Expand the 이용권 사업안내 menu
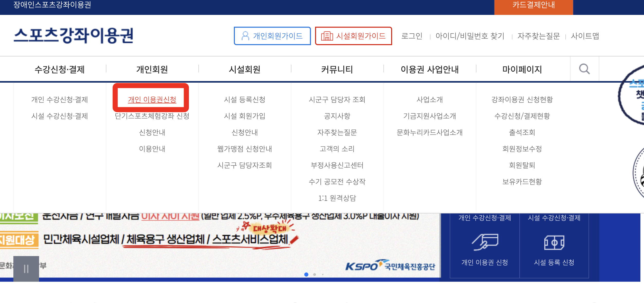644x303 pixels. click(x=429, y=69)
